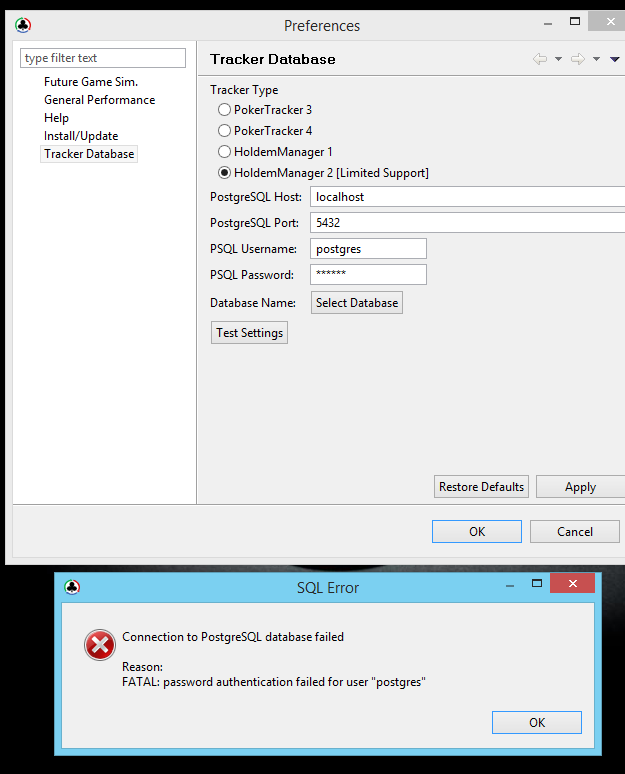The image size is (625, 774).
Task: Open the forward history dropdown arrow
Action: [596, 59]
